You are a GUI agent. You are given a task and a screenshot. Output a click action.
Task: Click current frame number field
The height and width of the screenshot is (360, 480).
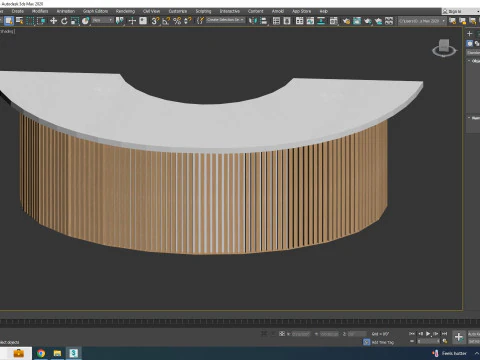click(428, 341)
